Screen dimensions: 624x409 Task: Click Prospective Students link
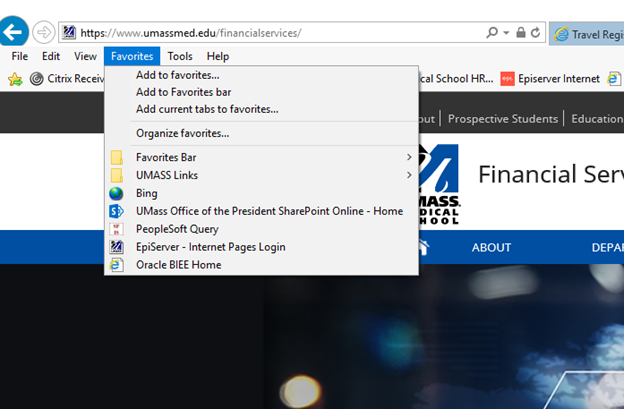[502, 119]
